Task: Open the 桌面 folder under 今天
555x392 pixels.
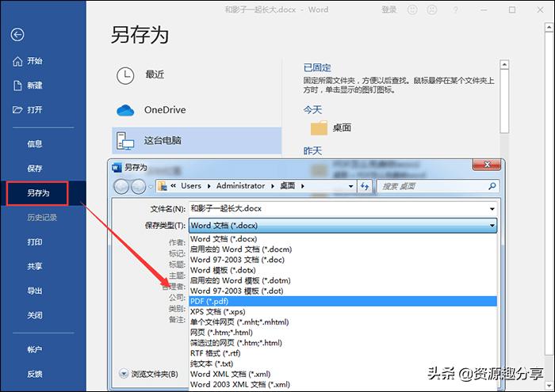Action: coord(331,128)
